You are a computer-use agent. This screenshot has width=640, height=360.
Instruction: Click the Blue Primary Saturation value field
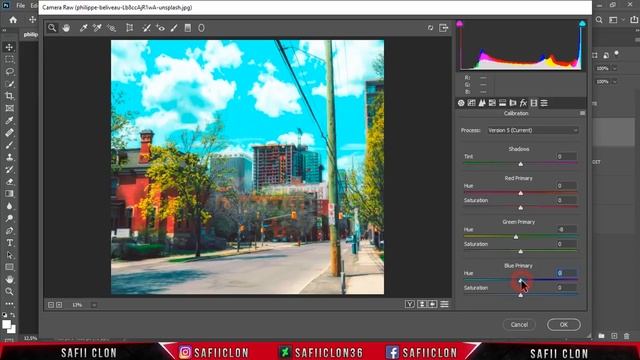coord(567,288)
